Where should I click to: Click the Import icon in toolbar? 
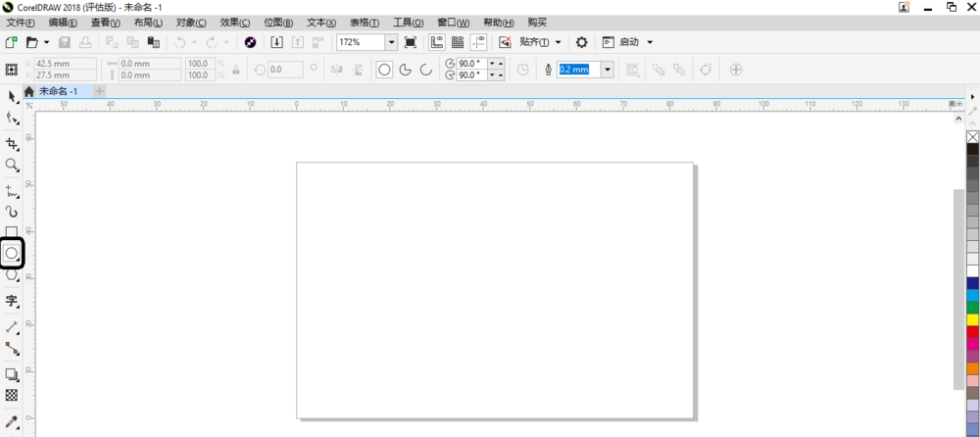tap(276, 42)
